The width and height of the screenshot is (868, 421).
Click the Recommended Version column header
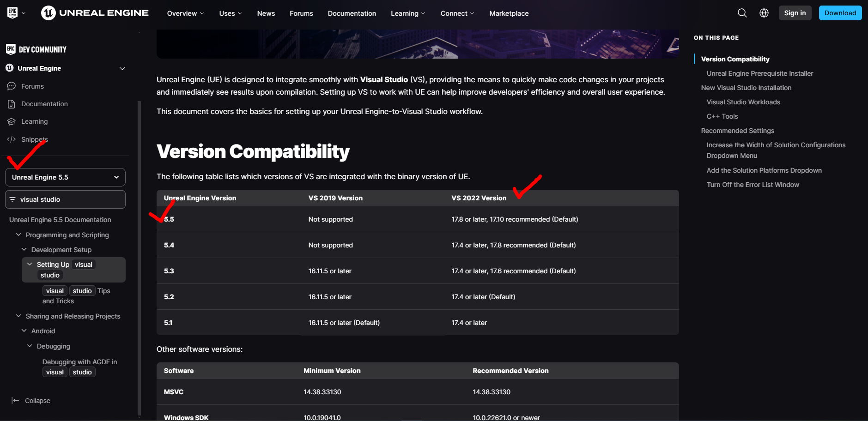[510, 371]
